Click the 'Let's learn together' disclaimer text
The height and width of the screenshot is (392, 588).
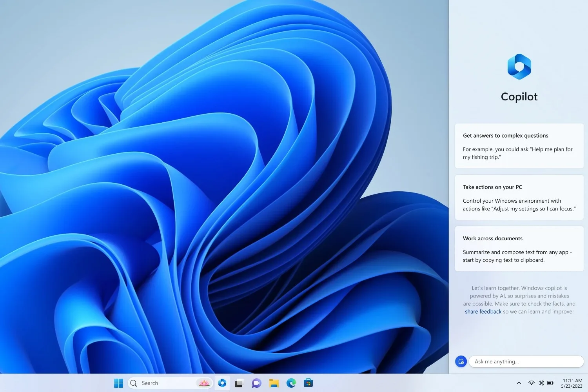(519, 300)
